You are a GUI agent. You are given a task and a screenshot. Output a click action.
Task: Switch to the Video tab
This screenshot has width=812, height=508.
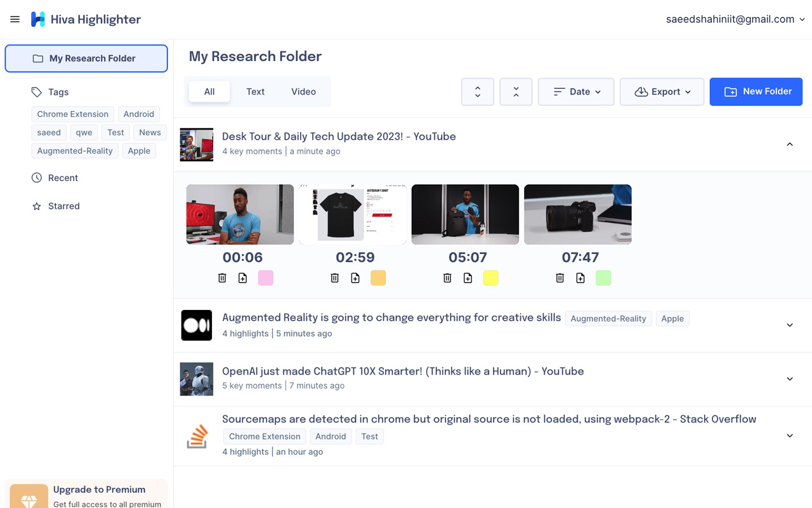coord(303,91)
